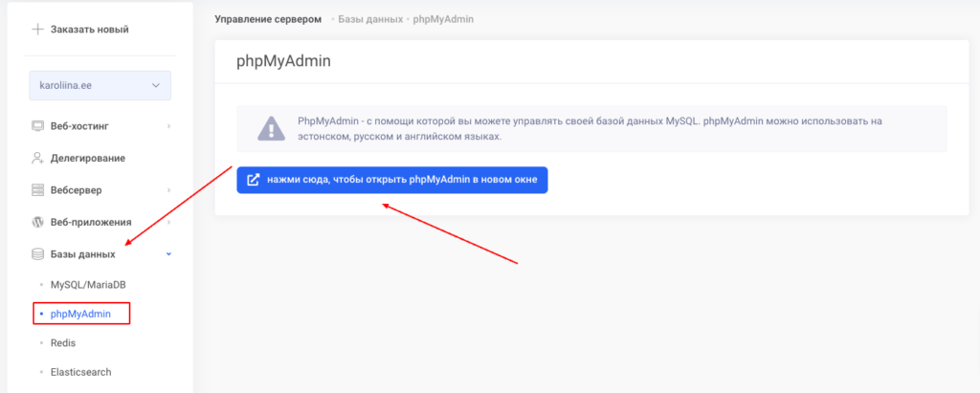Select phpMyAdmin in the sidebar menu
The height and width of the screenshot is (393, 980).
82,314
